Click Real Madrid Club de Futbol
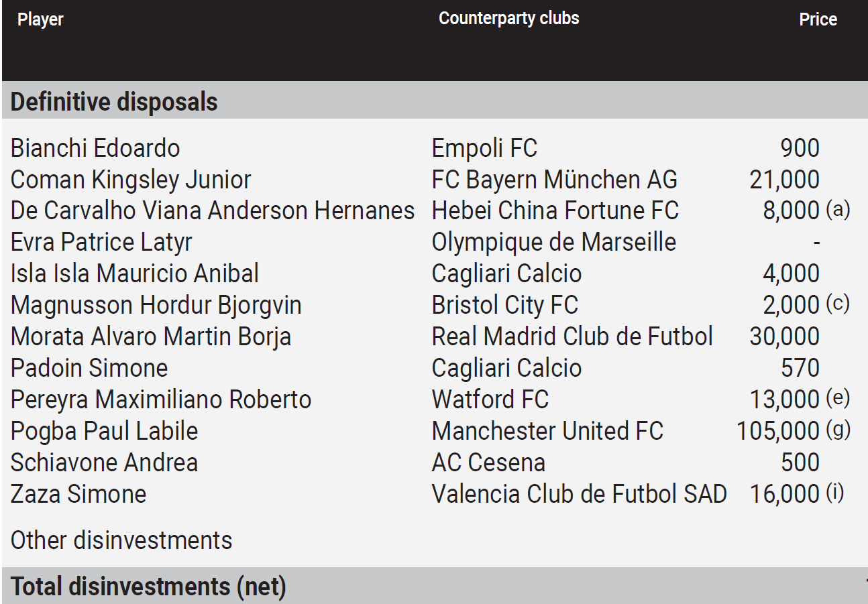This screenshot has height=604, width=868. pos(572,337)
